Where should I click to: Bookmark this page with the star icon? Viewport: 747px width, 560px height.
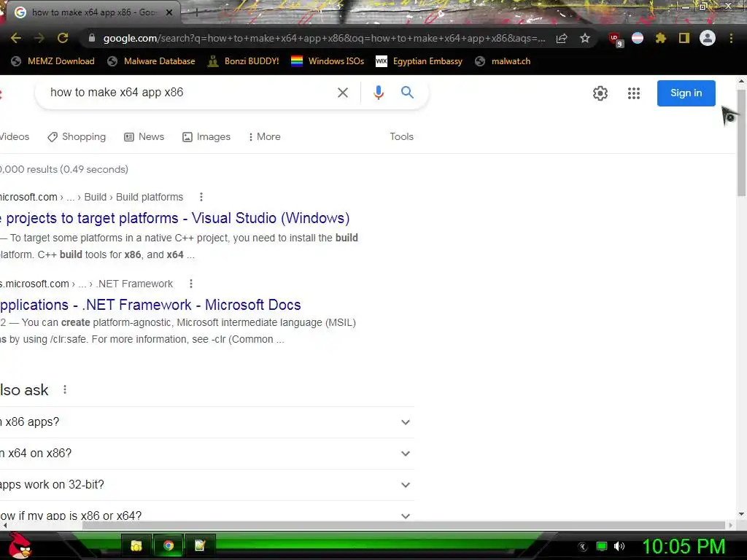coord(585,38)
